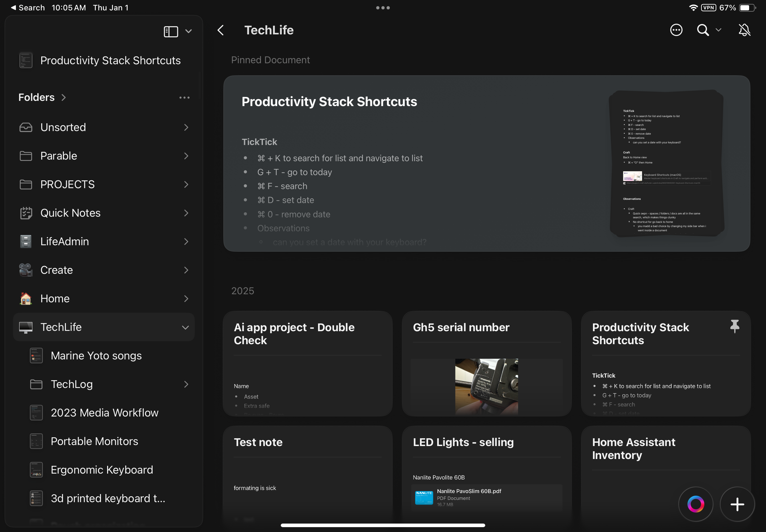Screen dimensions: 766x532
Task: Open the circled ellipsis more options menu
Action: pyautogui.click(x=676, y=30)
